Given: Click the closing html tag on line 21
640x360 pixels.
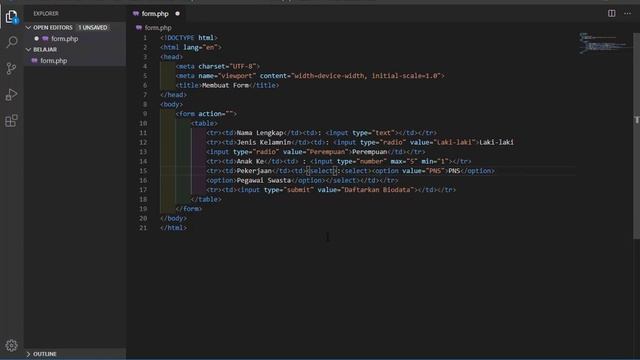Looking at the screenshot, I should 173,227.
